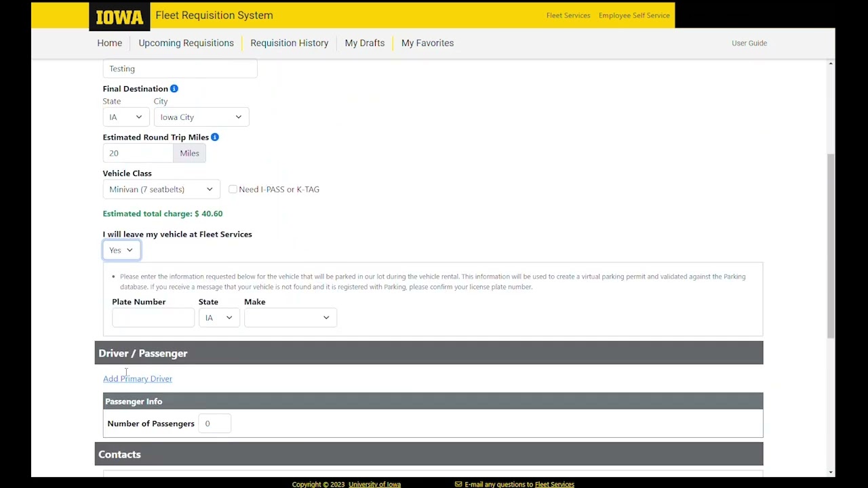Click the field containing Testing
The height and width of the screenshot is (488, 868).
tap(180, 68)
